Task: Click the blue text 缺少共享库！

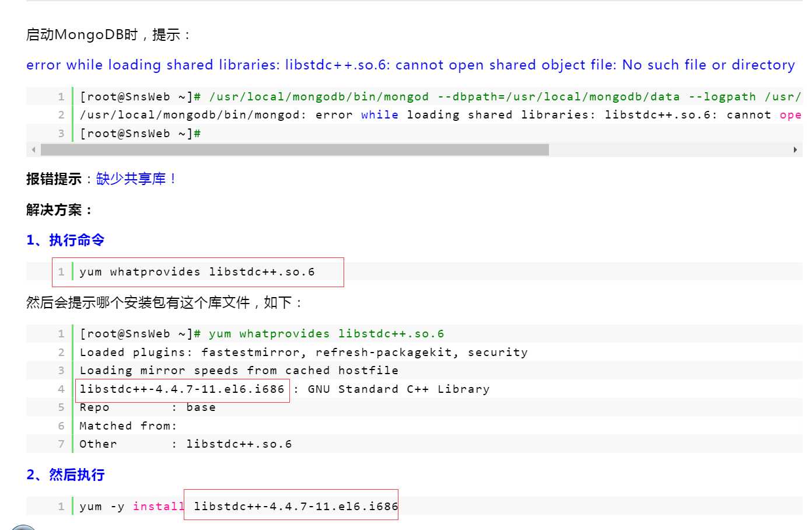Action: (136, 179)
